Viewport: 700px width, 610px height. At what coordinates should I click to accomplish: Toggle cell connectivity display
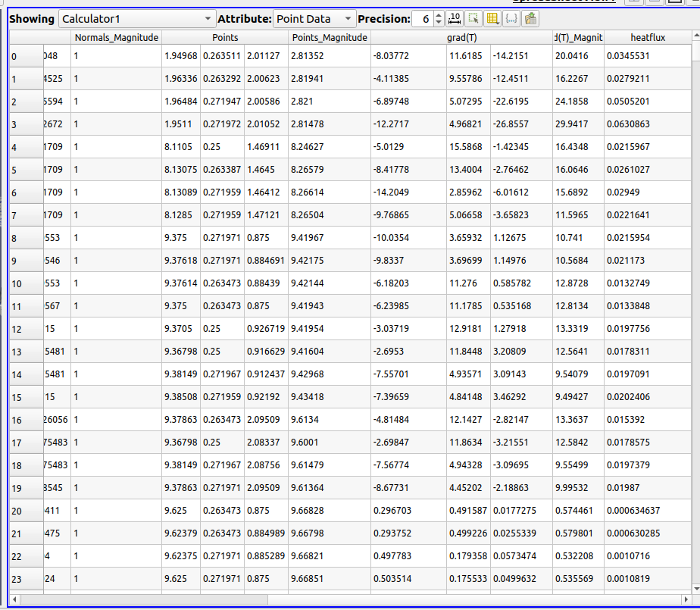click(511, 18)
